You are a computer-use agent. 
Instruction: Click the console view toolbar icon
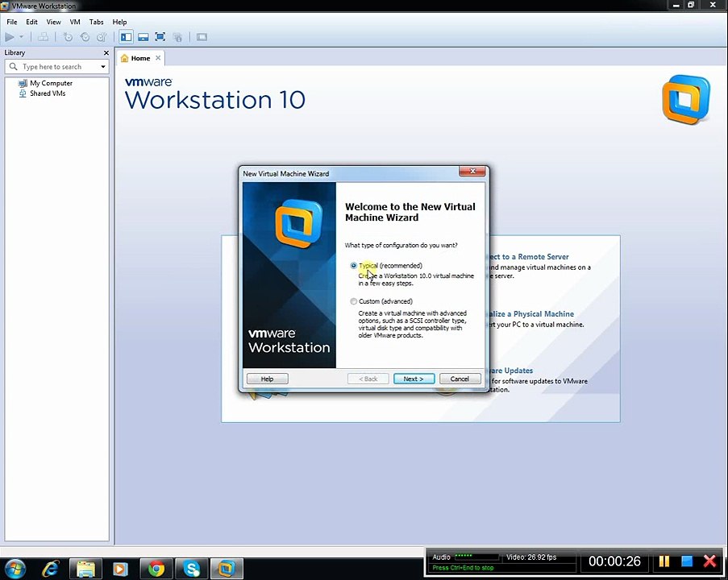202,37
